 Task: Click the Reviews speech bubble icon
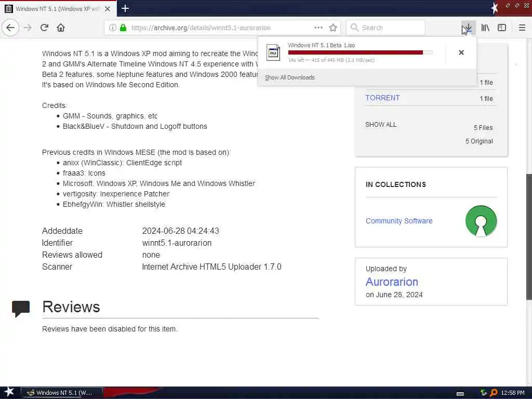[21, 308]
